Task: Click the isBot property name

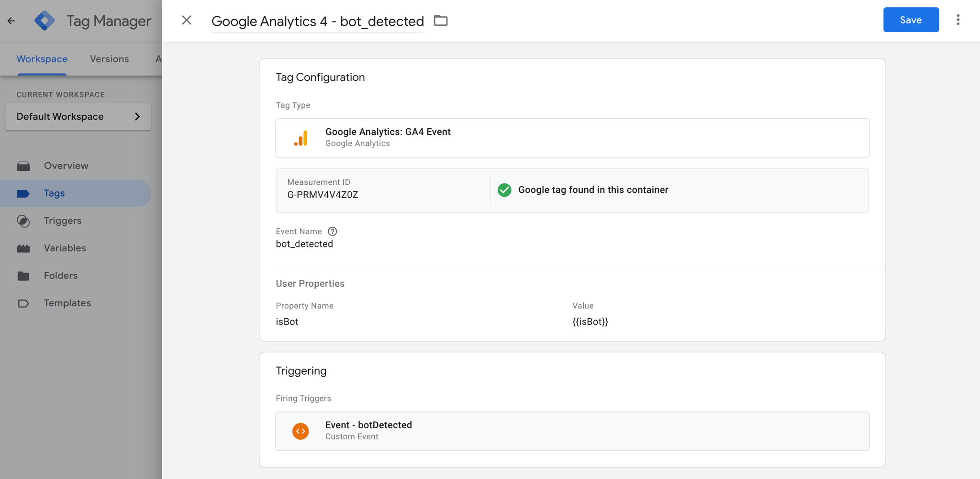Action: click(287, 322)
